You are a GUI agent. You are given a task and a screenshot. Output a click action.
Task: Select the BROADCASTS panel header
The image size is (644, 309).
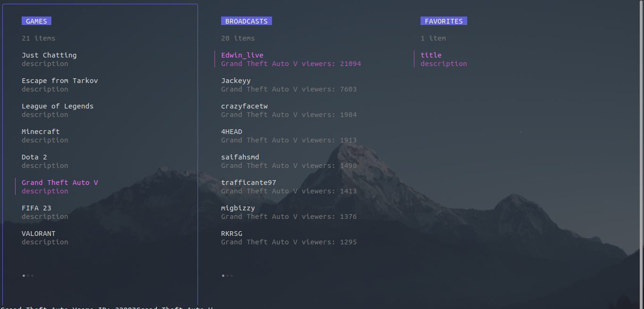[x=246, y=21]
